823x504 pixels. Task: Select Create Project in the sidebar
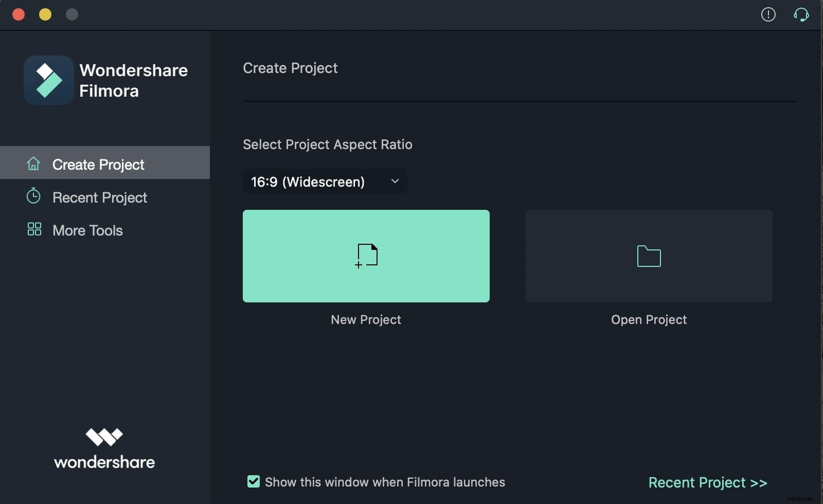click(98, 164)
